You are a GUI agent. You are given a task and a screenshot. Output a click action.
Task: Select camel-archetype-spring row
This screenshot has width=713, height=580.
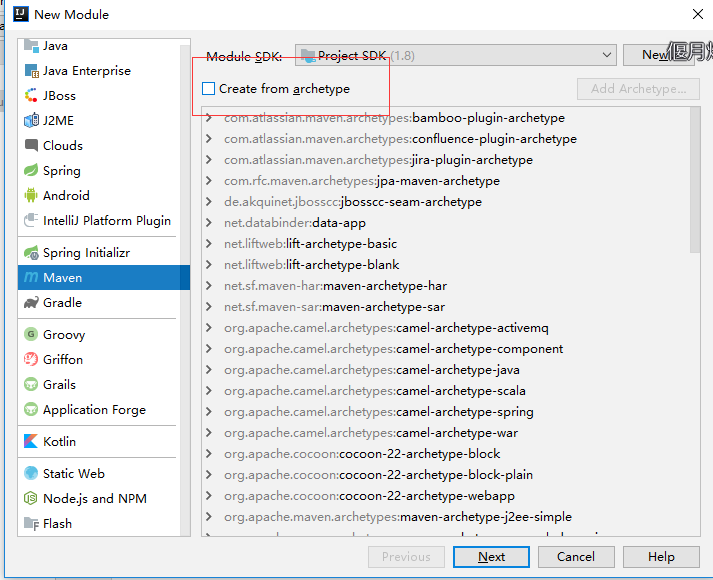(446, 411)
